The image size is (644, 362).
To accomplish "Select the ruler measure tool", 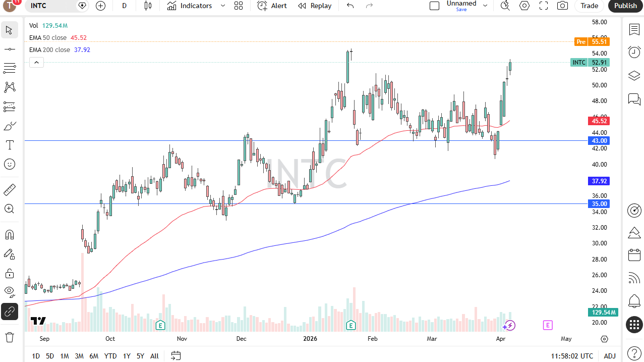I will coord(10,190).
